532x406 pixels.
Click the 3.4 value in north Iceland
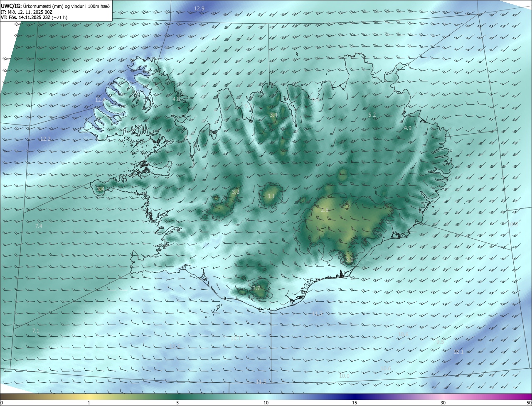[x=273, y=115]
